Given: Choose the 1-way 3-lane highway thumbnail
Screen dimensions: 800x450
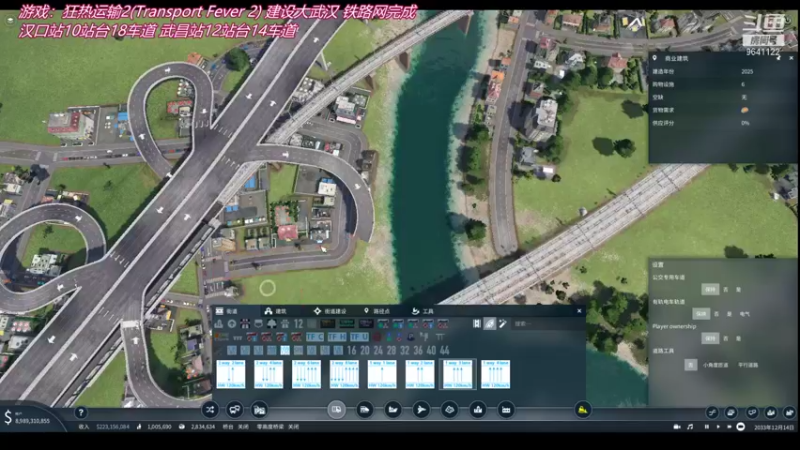Looking at the screenshot, I should click(x=458, y=374).
